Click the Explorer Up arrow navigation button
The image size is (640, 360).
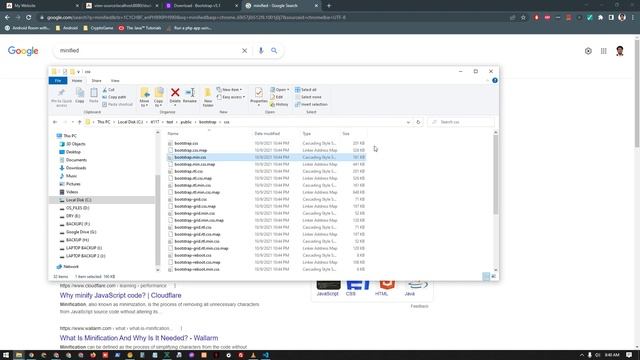coord(80,122)
